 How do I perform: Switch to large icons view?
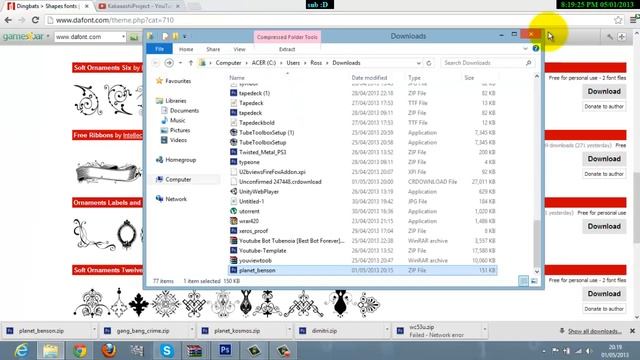pyautogui.click(x=534, y=281)
